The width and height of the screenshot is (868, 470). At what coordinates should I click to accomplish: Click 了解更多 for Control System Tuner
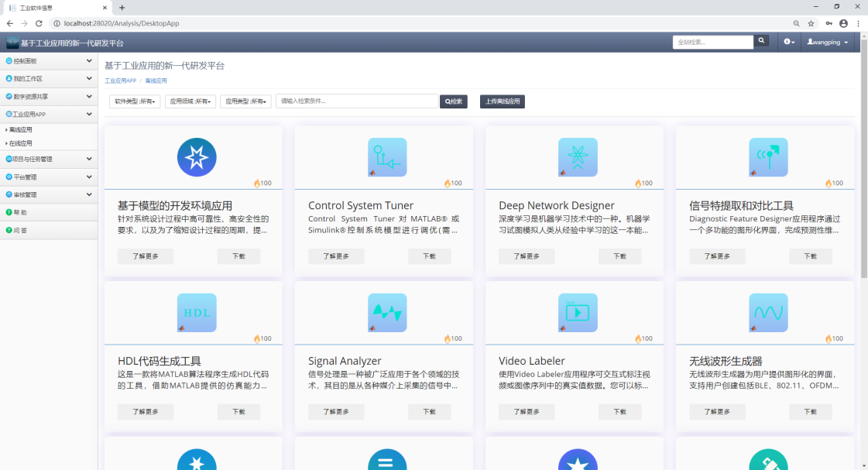(x=336, y=256)
